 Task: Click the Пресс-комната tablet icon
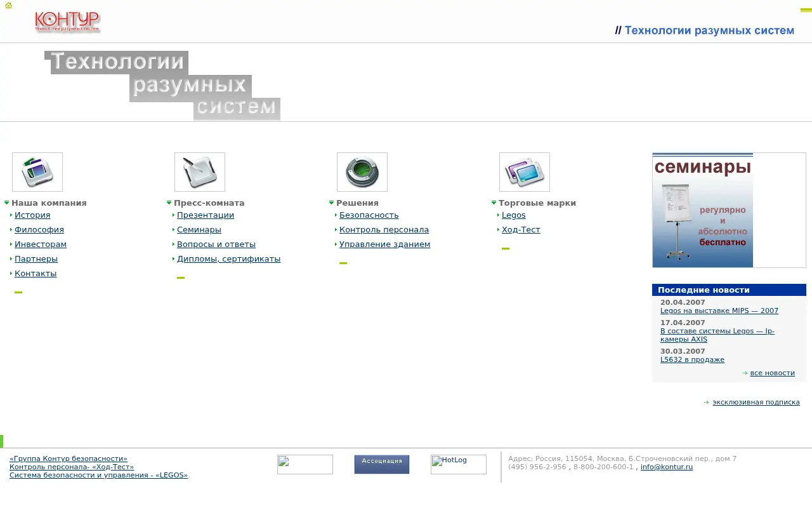200,172
